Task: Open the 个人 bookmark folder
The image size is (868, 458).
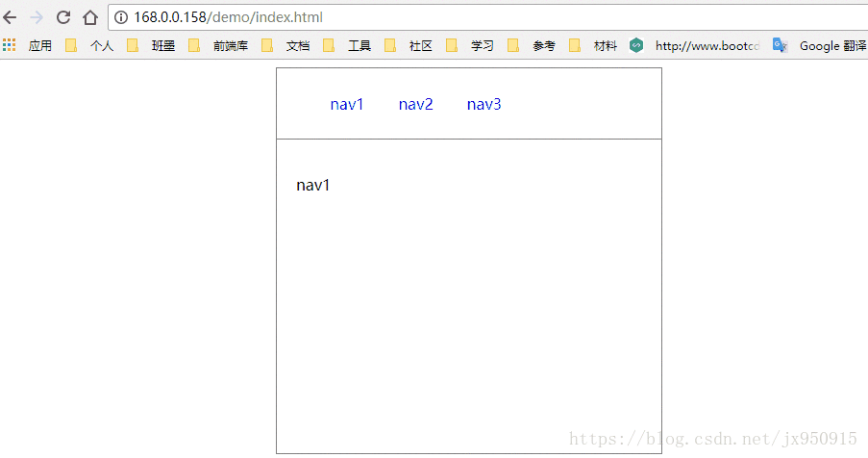Action: pos(89,45)
